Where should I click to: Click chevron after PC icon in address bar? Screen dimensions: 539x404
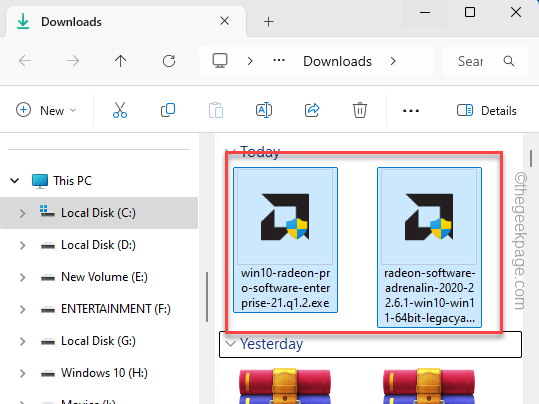point(250,61)
